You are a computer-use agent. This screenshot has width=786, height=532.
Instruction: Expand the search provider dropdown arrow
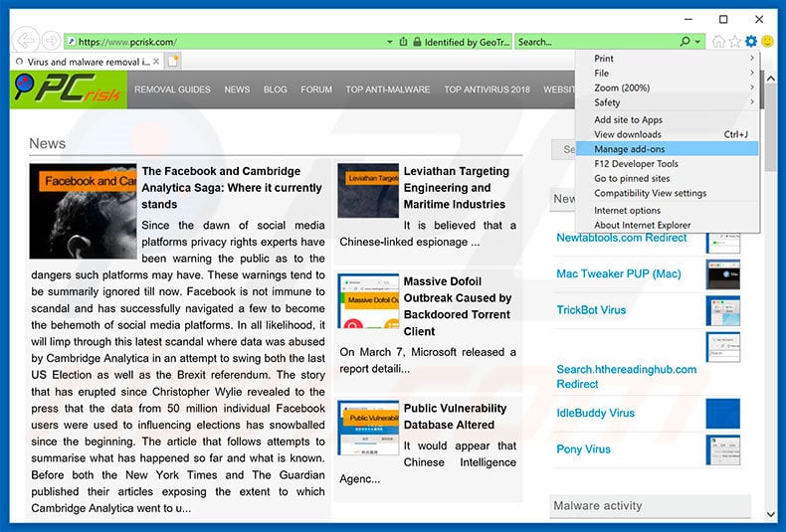[698, 42]
